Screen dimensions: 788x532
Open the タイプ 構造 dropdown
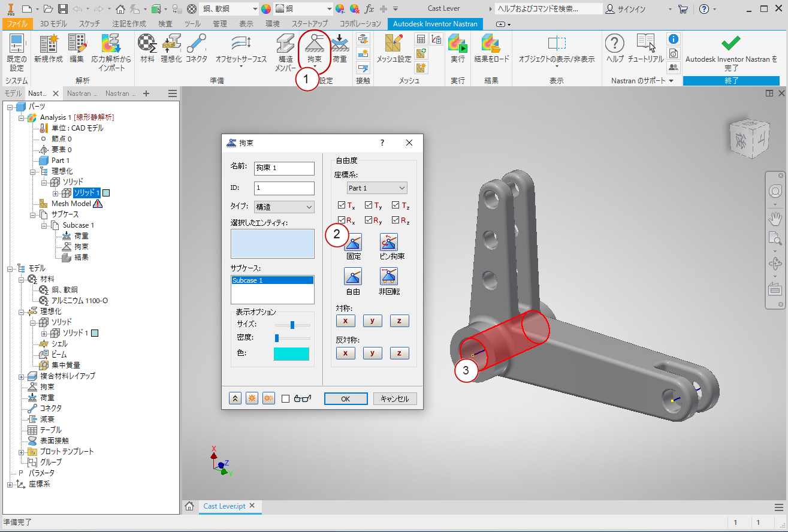tap(284, 207)
